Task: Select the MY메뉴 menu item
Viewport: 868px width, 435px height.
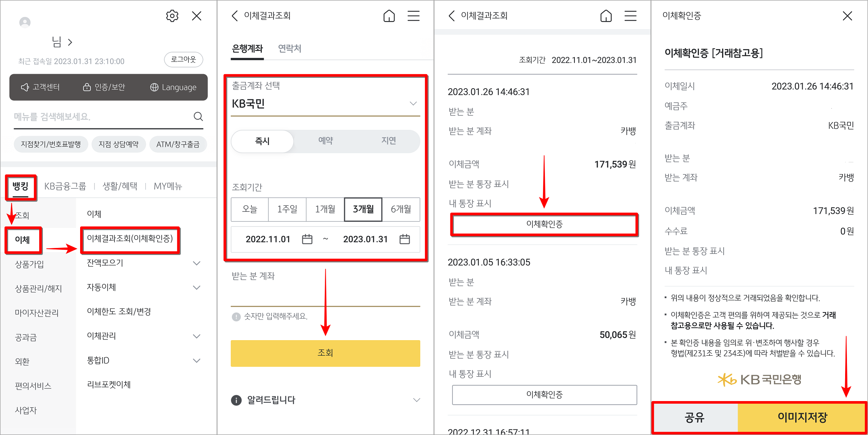Action: point(168,186)
